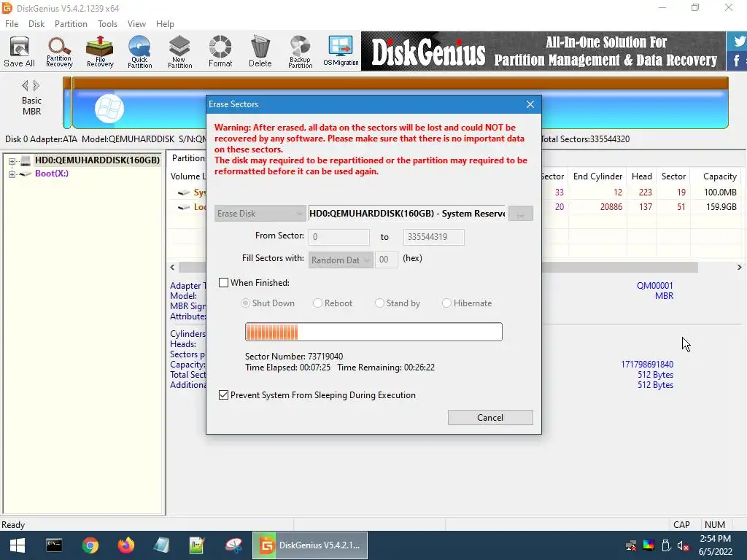Go to next disk arrow
The height and width of the screenshot is (560, 747).
click(x=36, y=86)
